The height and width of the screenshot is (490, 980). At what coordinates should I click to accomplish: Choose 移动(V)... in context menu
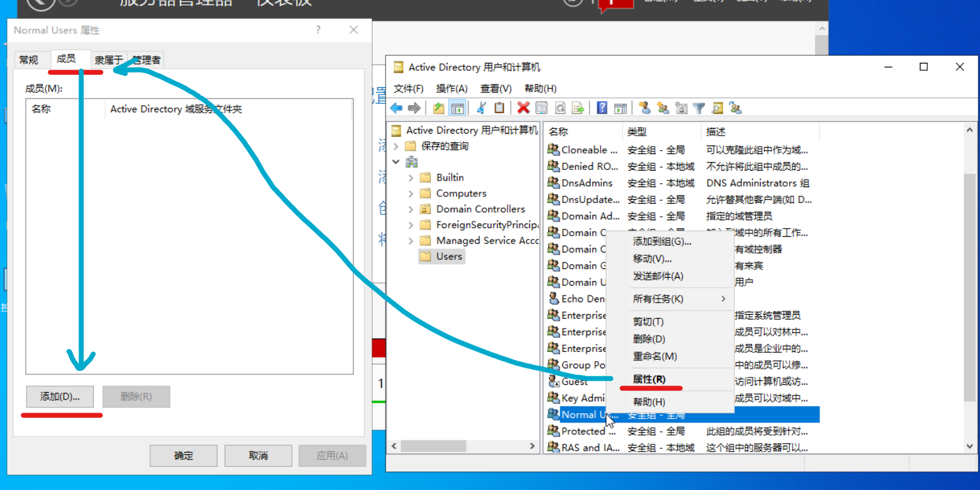click(670, 259)
